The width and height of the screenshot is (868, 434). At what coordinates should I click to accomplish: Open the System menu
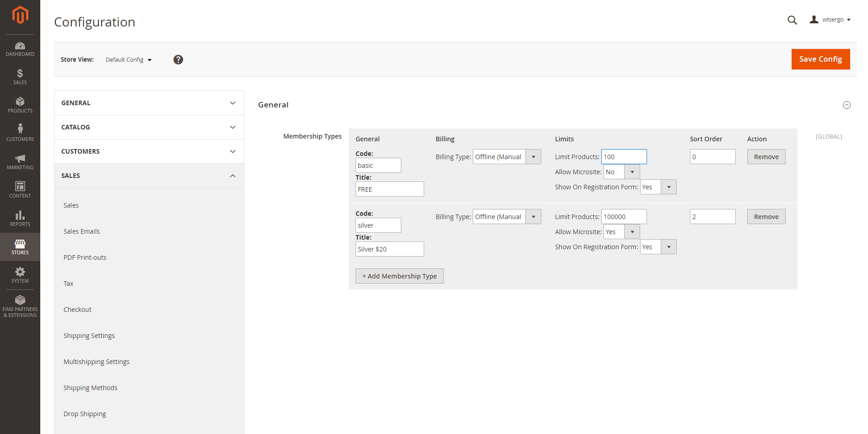[20, 275]
